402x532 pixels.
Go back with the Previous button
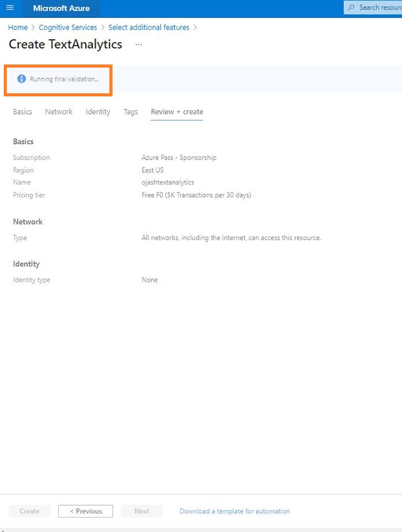point(86,511)
